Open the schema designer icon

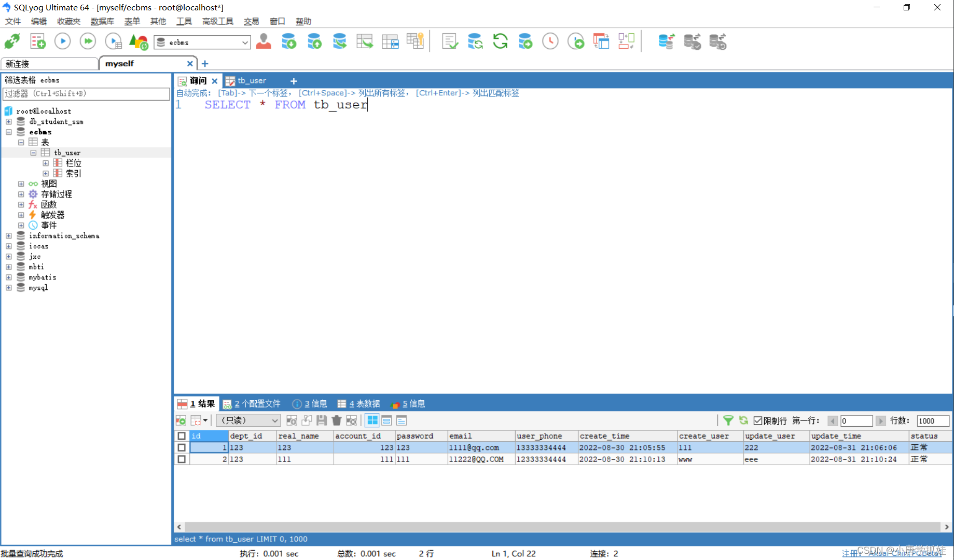coord(626,41)
